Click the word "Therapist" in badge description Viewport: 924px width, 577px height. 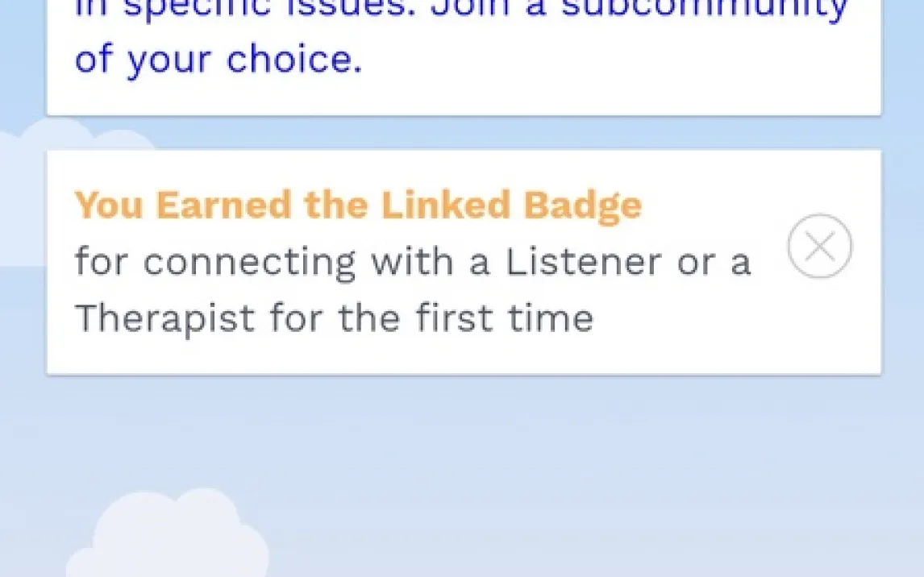pyautogui.click(x=165, y=318)
